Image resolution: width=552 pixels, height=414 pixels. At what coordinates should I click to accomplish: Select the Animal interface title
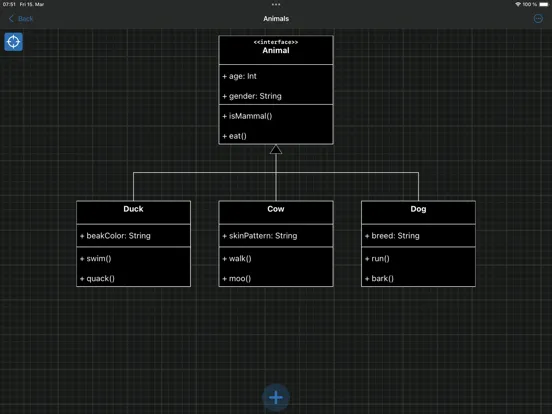coord(276,50)
